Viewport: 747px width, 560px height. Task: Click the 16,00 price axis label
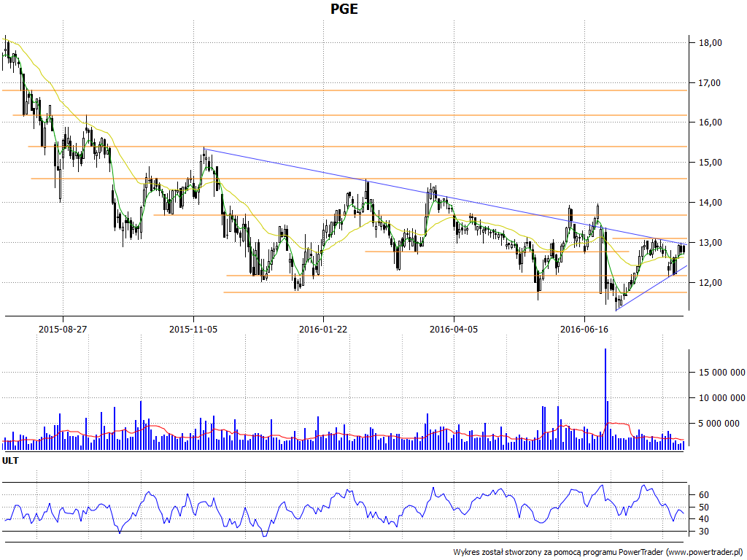point(710,122)
